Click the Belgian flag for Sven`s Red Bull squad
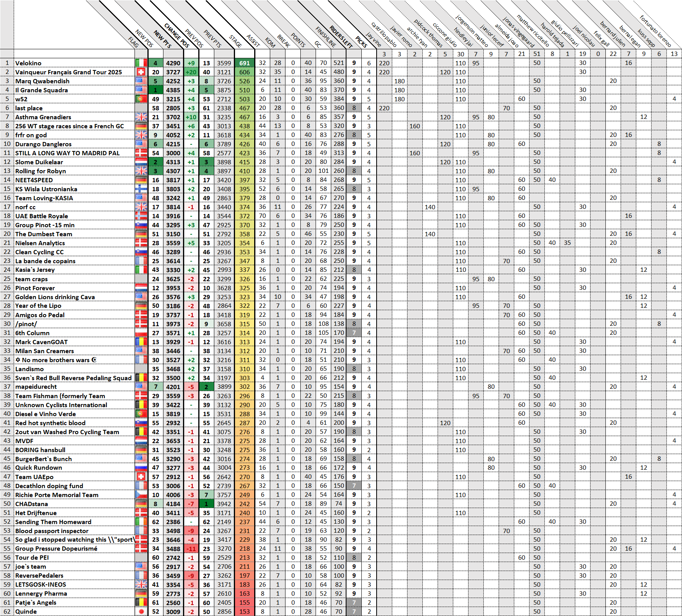Screen dimensions: 682x616 tap(141, 378)
